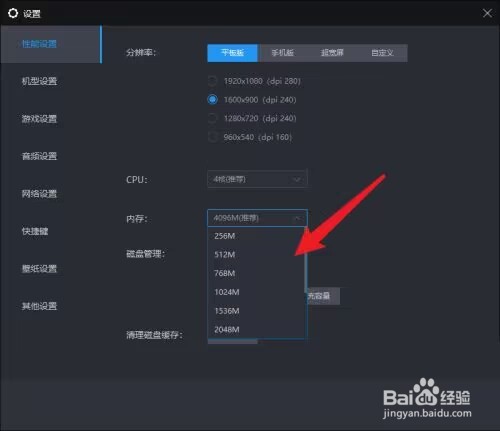Open the CPU cores dropdown
Image resolution: width=500 pixels, height=431 pixels.
point(257,179)
